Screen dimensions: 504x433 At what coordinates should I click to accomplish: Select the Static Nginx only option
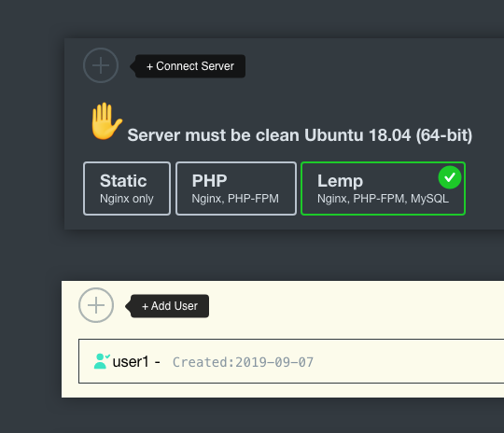pyautogui.click(x=127, y=189)
